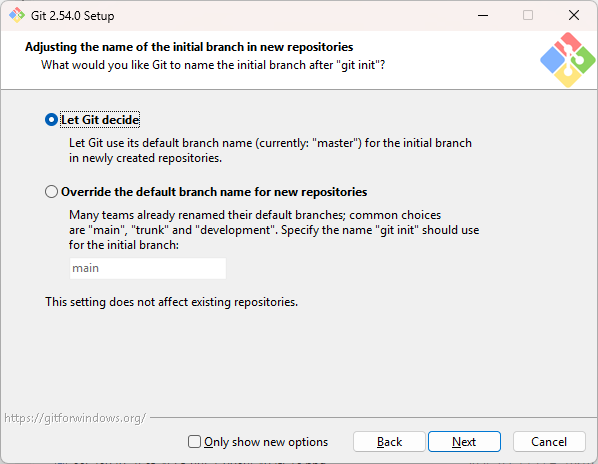Click the Git 2.54.0 Setup title text

72,16
